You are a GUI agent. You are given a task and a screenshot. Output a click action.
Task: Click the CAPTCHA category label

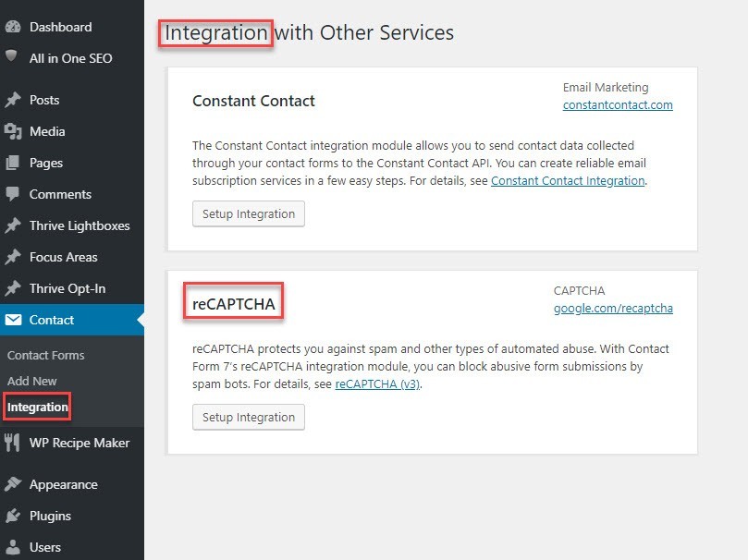[579, 291]
